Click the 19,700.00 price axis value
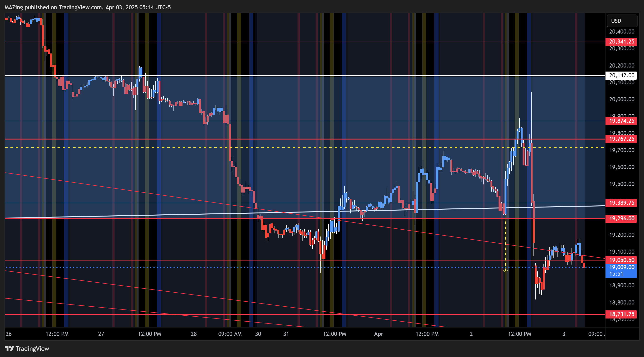644x357 pixels. click(x=622, y=150)
